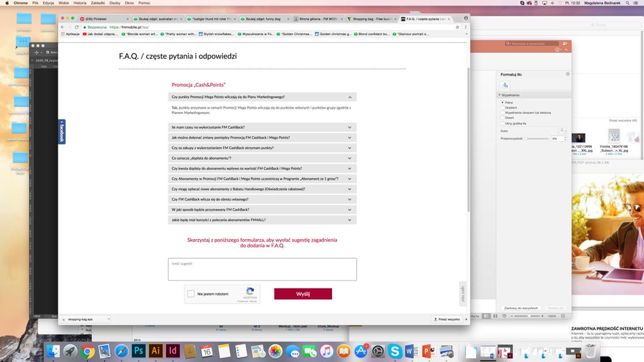Screen dimensions: 644x362
Task: Expand 'Czy kwota dopłaty do abonamentu' question
Action: click(262, 169)
